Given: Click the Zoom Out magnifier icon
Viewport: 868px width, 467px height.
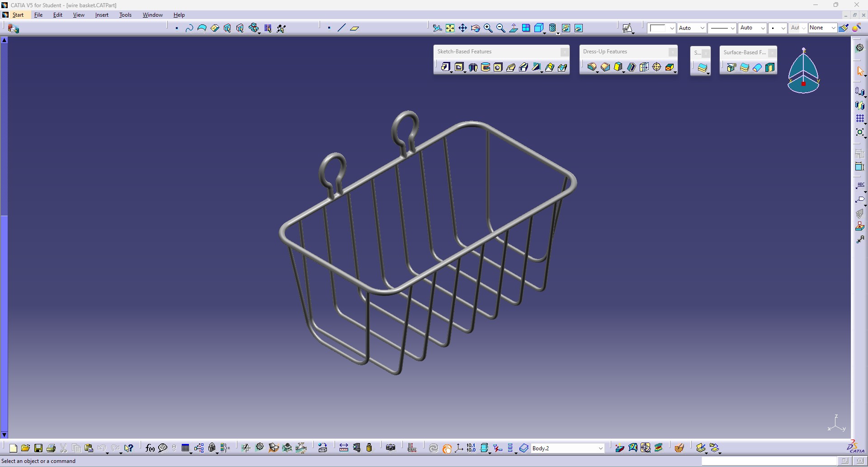Looking at the screenshot, I should [500, 28].
